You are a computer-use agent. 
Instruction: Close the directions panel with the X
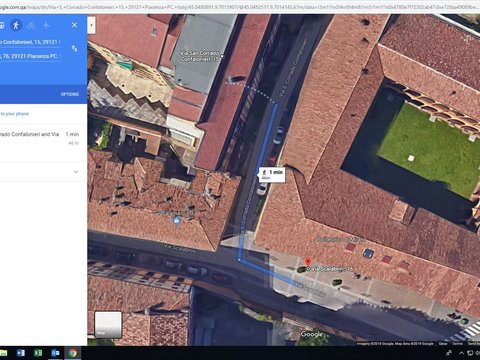[x=74, y=25]
